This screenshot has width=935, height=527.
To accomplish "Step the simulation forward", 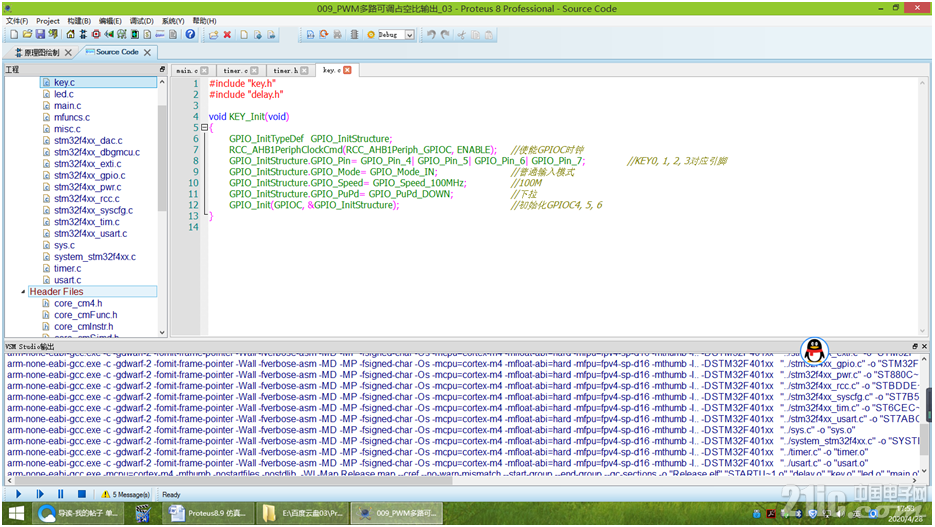I will (39, 494).
